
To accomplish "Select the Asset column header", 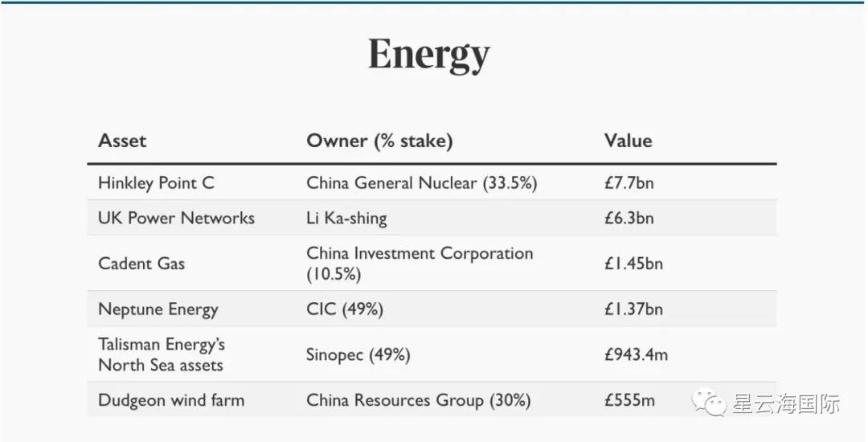I will [x=122, y=141].
